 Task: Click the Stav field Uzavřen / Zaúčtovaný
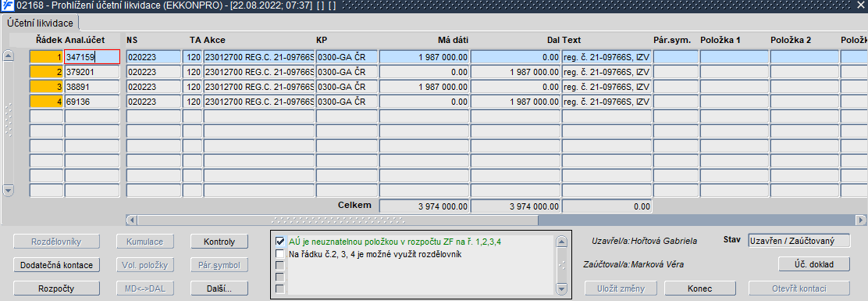799,241
